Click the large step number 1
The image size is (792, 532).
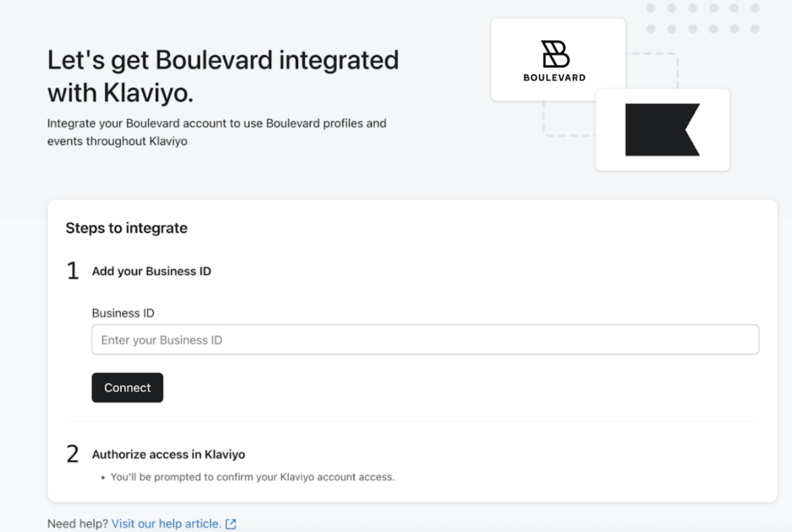coord(73,271)
